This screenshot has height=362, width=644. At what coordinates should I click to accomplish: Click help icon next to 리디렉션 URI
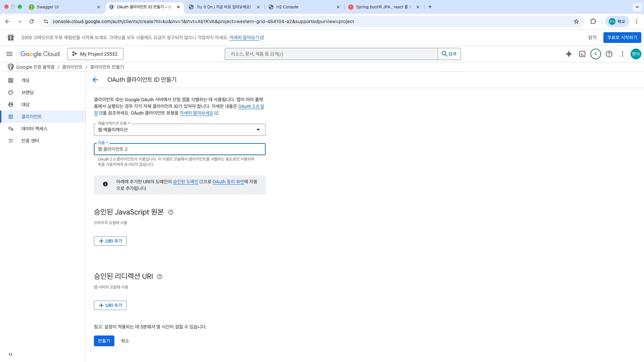(x=160, y=277)
